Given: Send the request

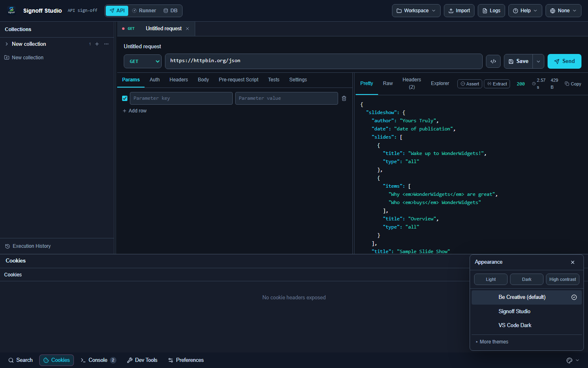Looking at the screenshot, I should [x=564, y=61].
